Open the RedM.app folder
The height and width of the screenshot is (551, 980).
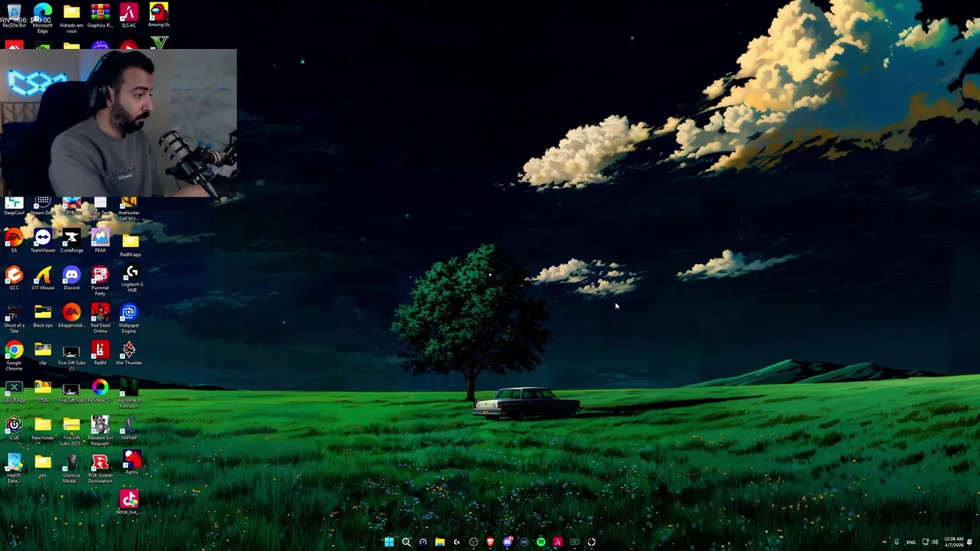pyautogui.click(x=130, y=245)
